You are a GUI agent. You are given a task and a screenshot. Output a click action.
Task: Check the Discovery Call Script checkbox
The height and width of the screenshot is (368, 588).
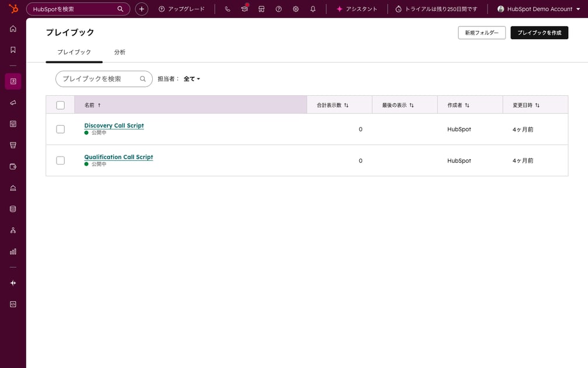61,129
